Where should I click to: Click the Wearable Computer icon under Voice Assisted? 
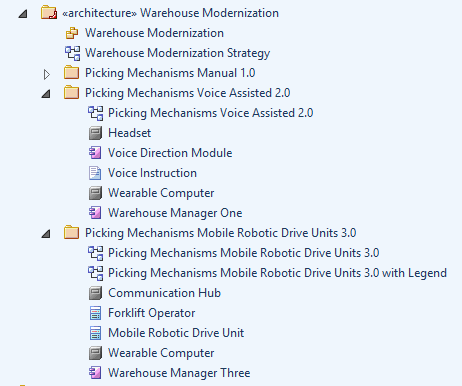click(x=95, y=193)
